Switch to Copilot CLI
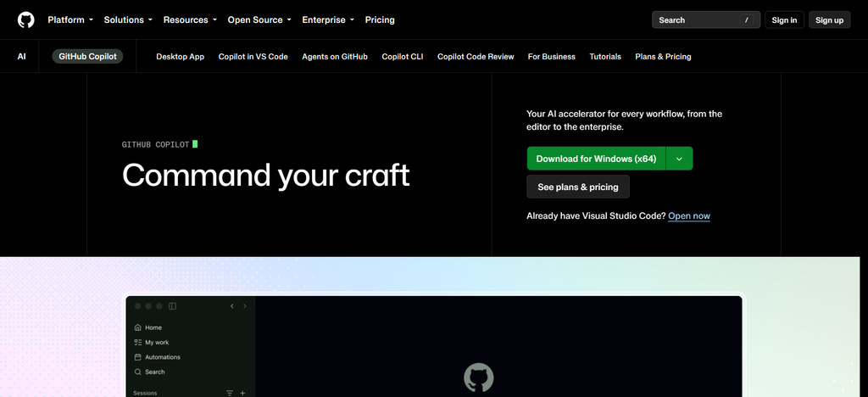The width and height of the screenshot is (868, 397). [x=403, y=57]
